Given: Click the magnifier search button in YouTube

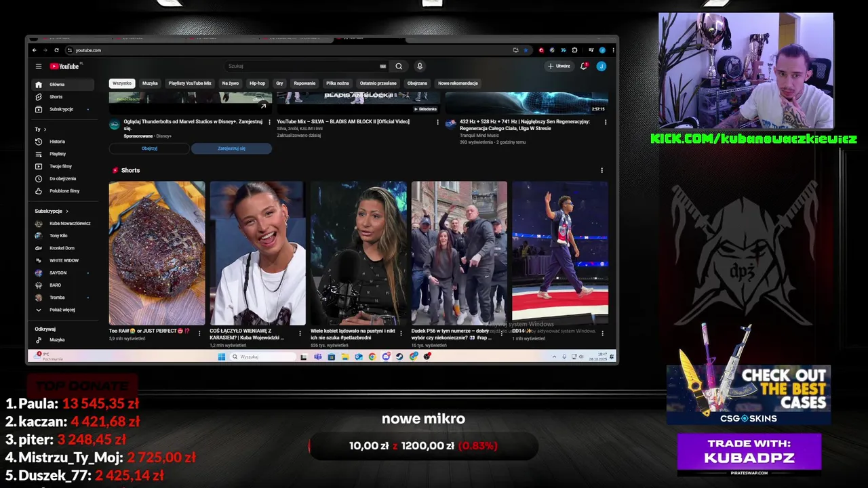Looking at the screenshot, I should pos(399,66).
